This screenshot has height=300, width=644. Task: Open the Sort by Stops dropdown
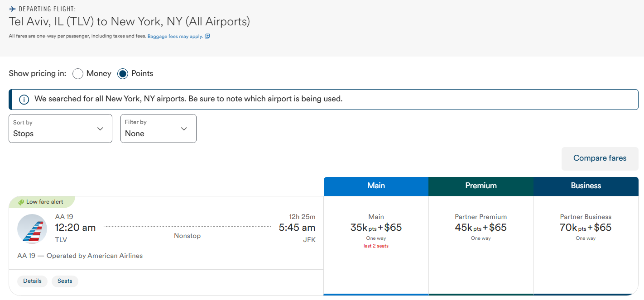click(x=60, y=129)
